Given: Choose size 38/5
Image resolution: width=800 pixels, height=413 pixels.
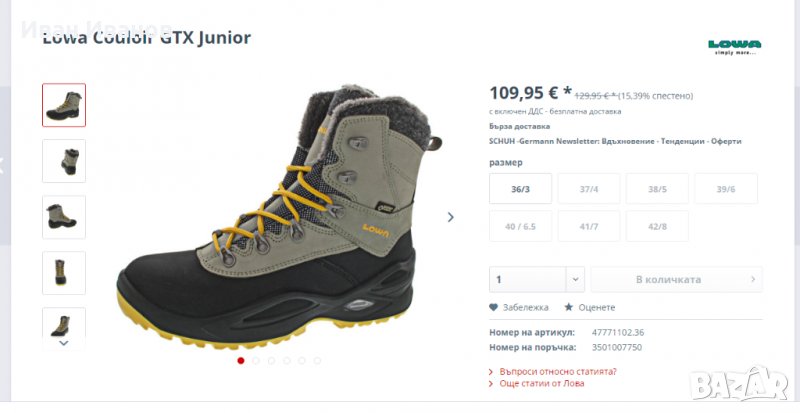Looking at the screenshot, I should click(657, 188).
